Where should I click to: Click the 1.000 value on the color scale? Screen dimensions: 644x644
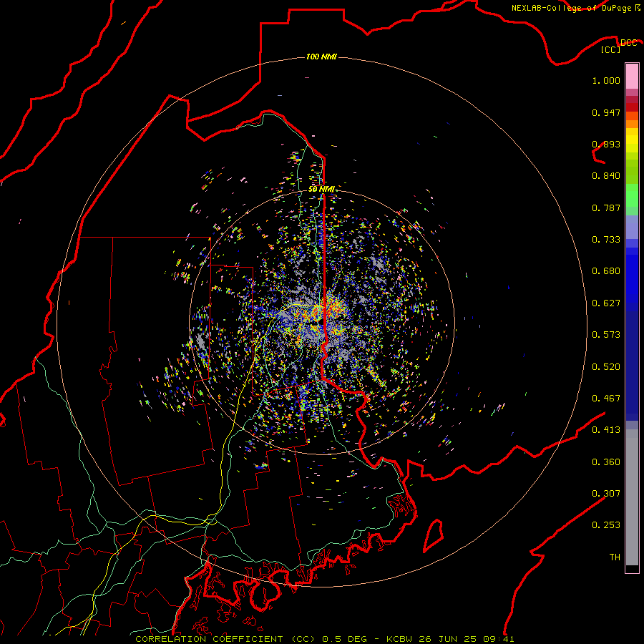coord(606,80)
